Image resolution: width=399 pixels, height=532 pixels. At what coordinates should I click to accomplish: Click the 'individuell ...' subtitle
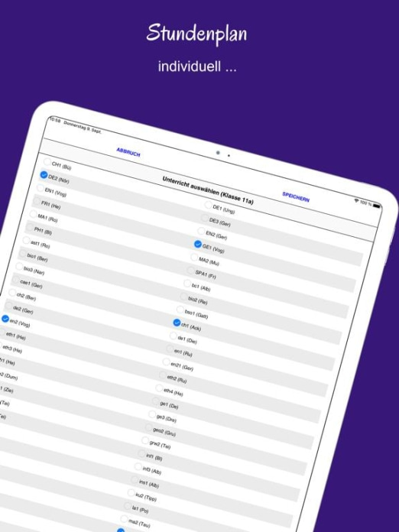pyautogui.click(x=197, y=66)
